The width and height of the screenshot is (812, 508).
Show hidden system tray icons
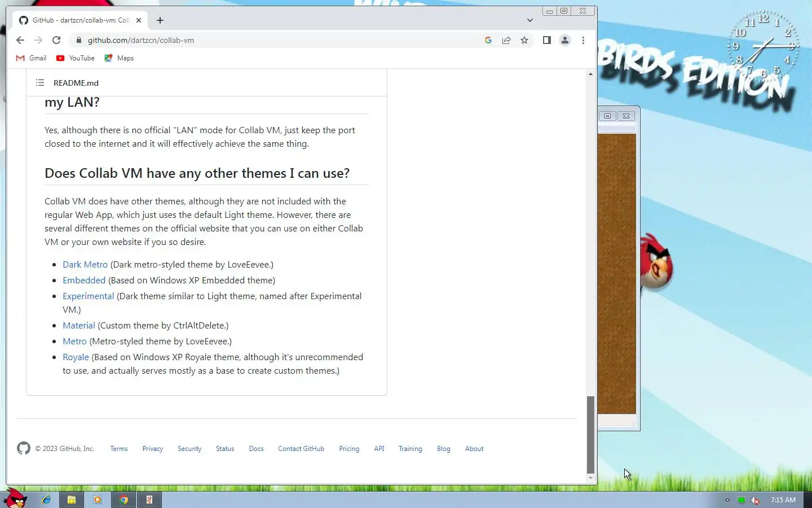click(727, 500)
